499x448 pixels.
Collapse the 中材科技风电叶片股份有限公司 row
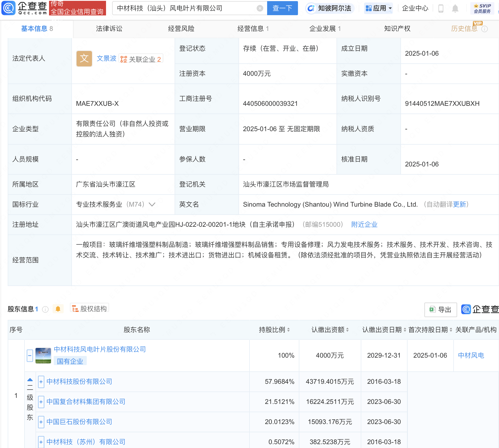29,355
